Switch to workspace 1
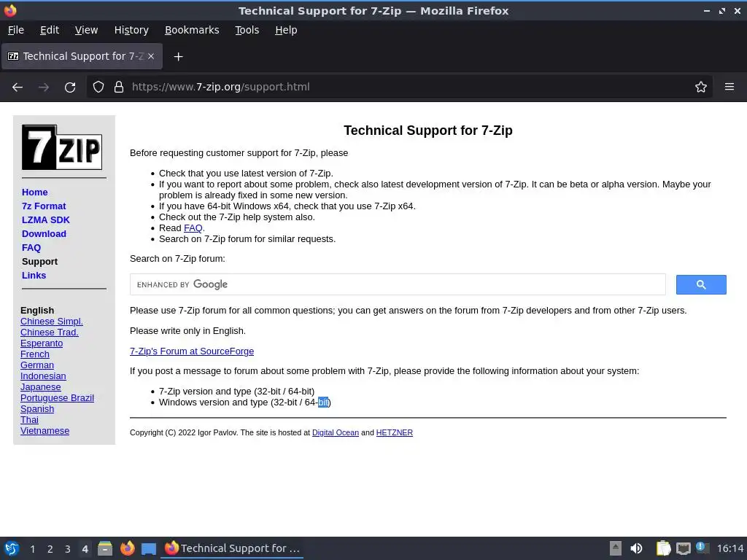The height and width of the screenshot is (560, 747). pos(32,549)
